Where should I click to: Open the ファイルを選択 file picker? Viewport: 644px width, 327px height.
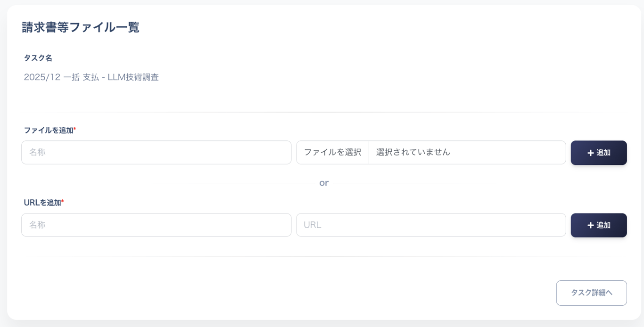[332, 152]
